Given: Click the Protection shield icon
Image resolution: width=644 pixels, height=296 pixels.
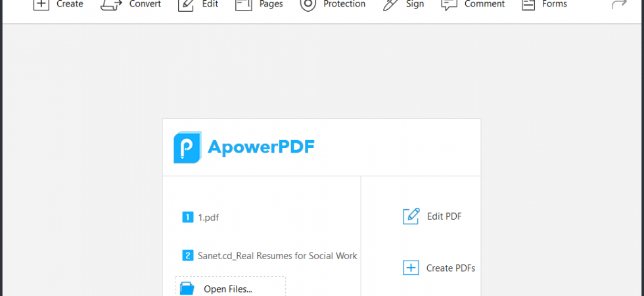Looking at the screenshot, I should (x=308, y=5).
